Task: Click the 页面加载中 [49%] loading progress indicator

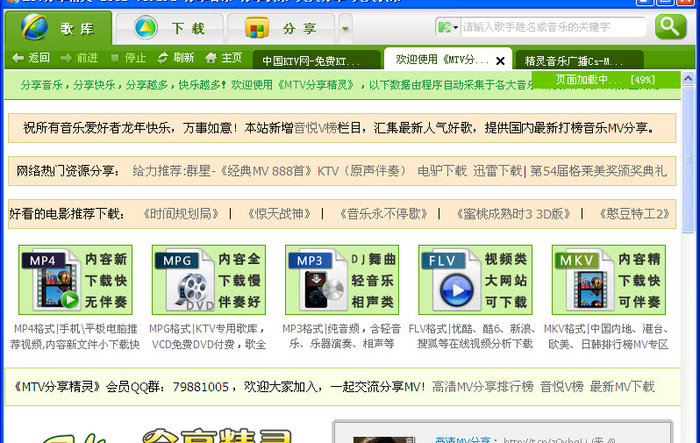Action: click(605, 80)
